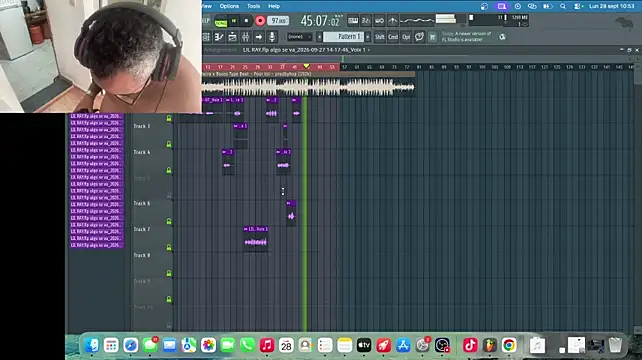Open the (none) snap selector dropdown
This screenshot has height=360, width=642.
click(x=299, y=37)
